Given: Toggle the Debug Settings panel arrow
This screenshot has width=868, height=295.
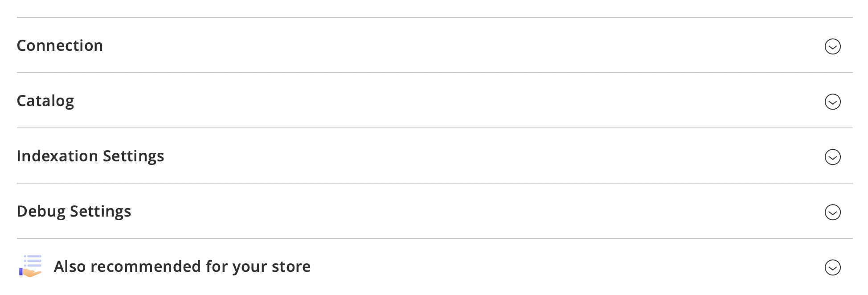Looking at the screenshot, I should point(832,212).
